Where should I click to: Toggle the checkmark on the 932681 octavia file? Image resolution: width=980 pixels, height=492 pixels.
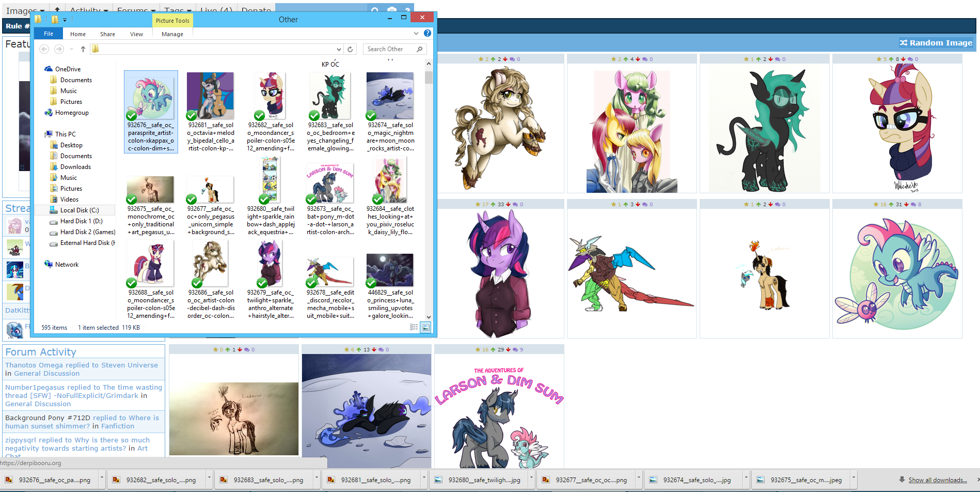click(x=192, y=115)
